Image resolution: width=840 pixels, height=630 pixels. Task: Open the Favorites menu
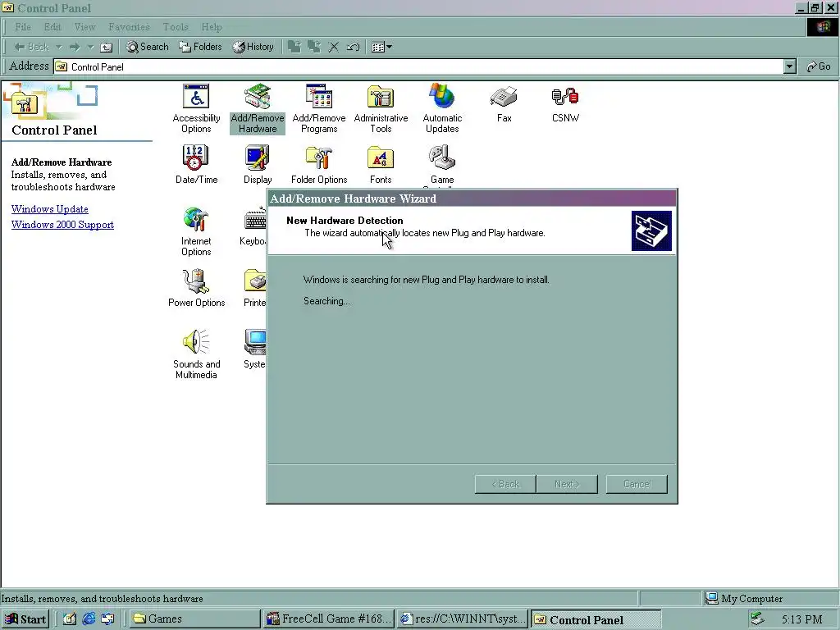[x=129, y=27]
